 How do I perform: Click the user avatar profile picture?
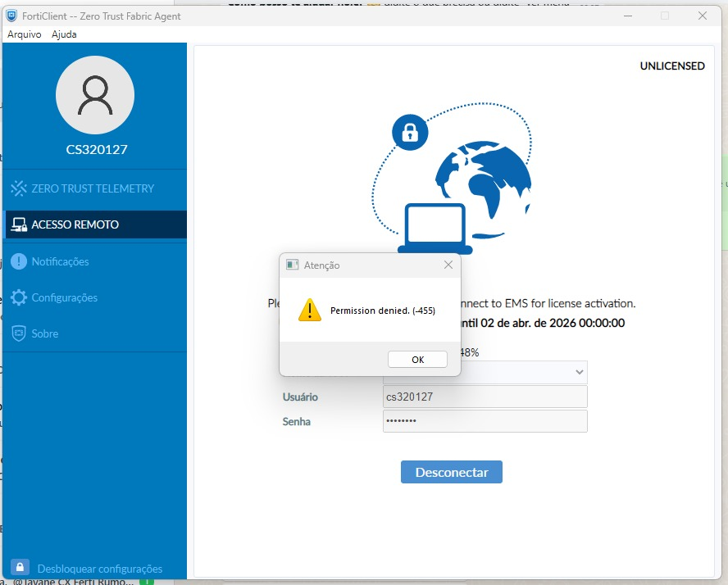(x=95, y=95)
